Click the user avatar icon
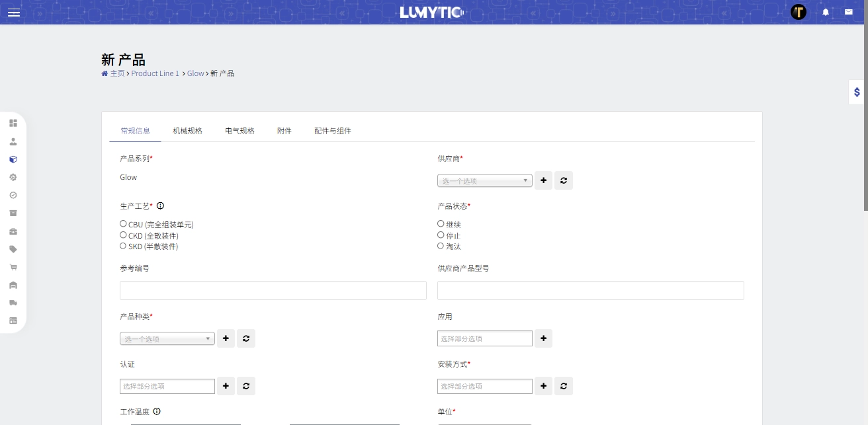Screen dimensions: 868x425 [799, 12]
